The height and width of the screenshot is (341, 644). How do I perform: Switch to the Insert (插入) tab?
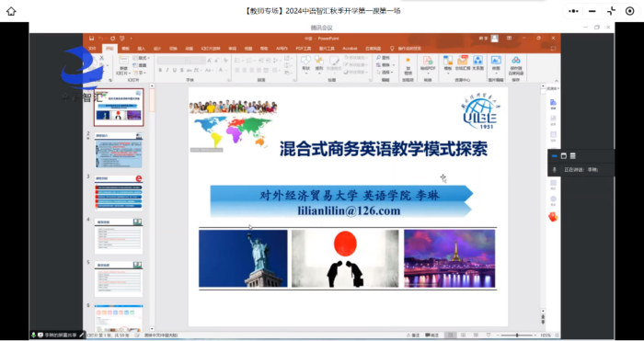142,49
